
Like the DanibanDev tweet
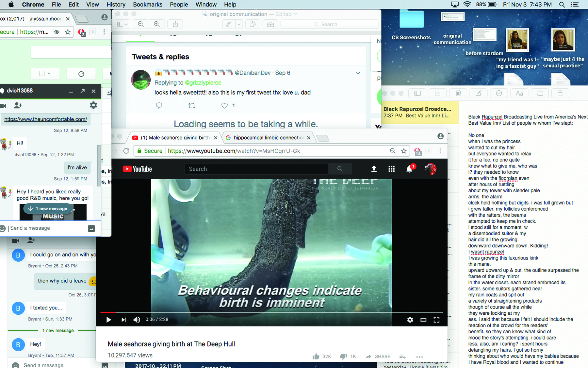[x=224, y=105]
